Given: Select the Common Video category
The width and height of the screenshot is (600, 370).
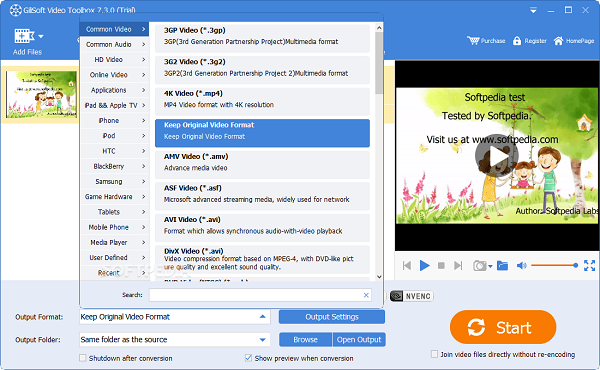Looking at the screenshot, I should pyautogui.click(x=114, y=29).
